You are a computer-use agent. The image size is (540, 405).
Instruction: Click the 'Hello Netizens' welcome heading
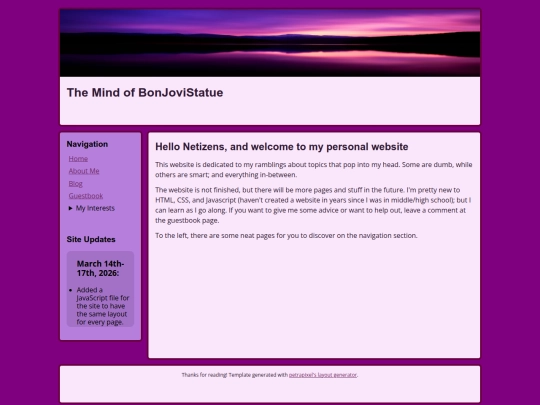point(282,147)
